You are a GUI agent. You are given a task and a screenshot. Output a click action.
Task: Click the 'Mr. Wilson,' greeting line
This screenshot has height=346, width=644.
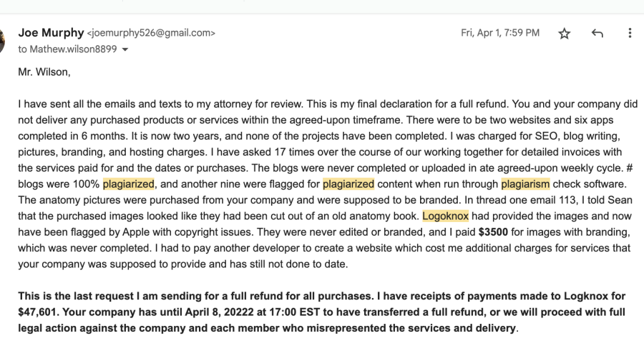coord(44,72)
